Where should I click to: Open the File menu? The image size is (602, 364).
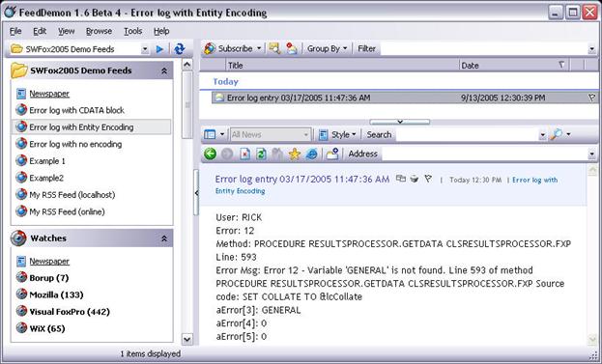(x=15, y=31)
